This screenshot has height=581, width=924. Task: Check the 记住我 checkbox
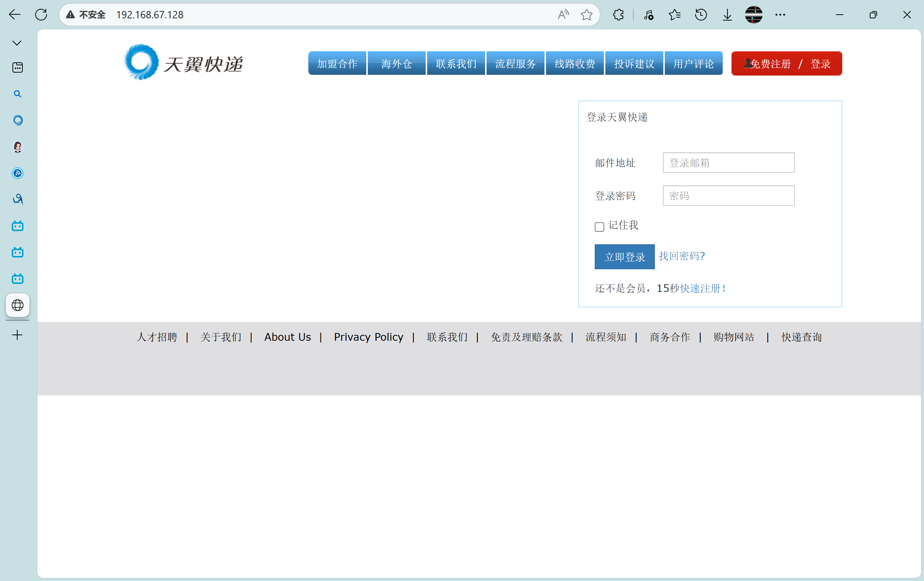(599, 227)
